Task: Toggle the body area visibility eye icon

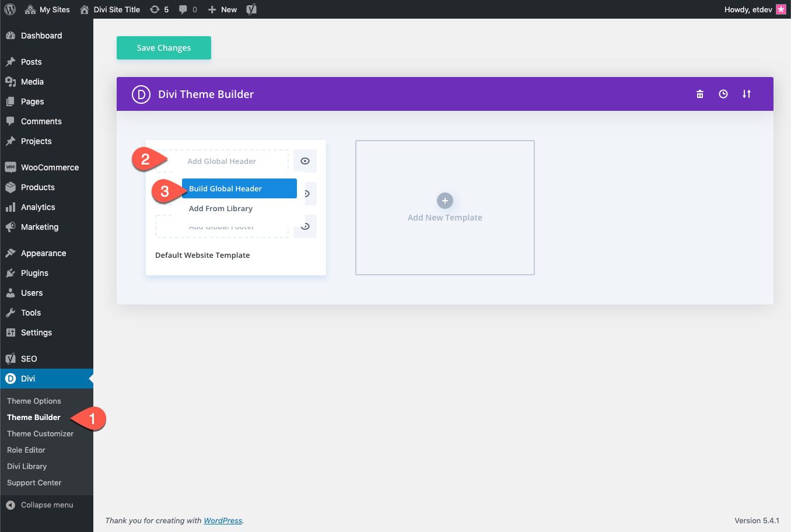Action: coord(308,194)
